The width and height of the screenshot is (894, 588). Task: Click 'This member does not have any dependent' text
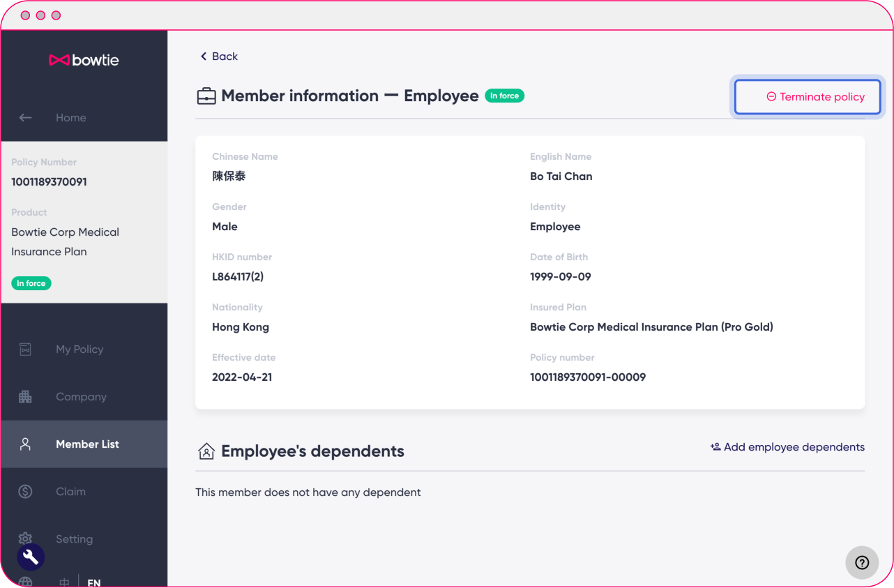(308, 492)
